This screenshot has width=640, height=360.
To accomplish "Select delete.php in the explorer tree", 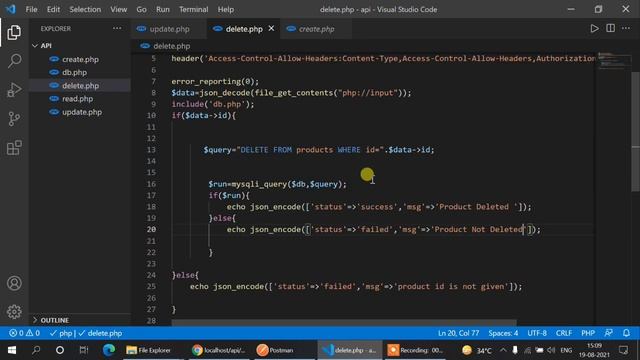I will (x=80, y=86).
